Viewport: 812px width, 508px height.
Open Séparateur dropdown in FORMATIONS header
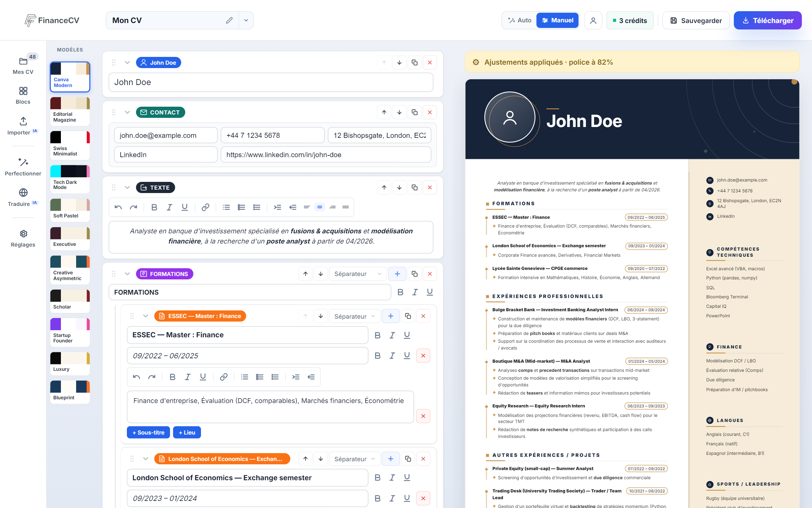pyautogui.click(x=358, y=274)
